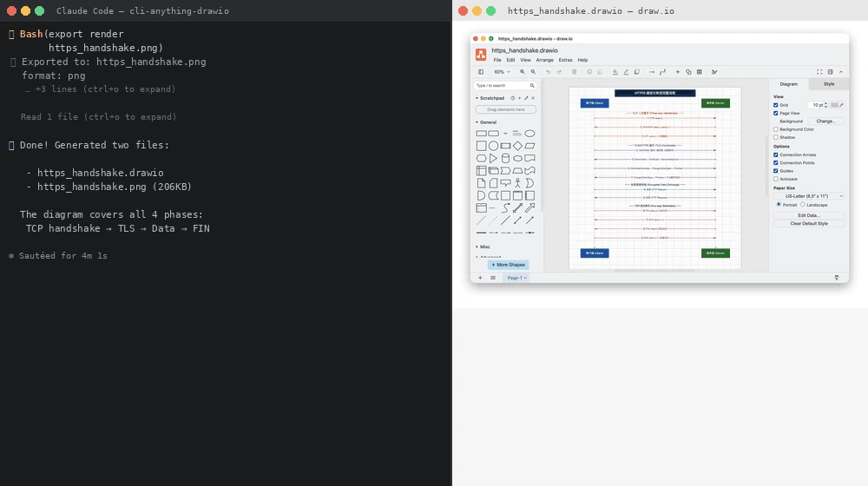The image size is (868, 486).
Task: Open the Edit menu in draw.io
Action: point(510,61)
